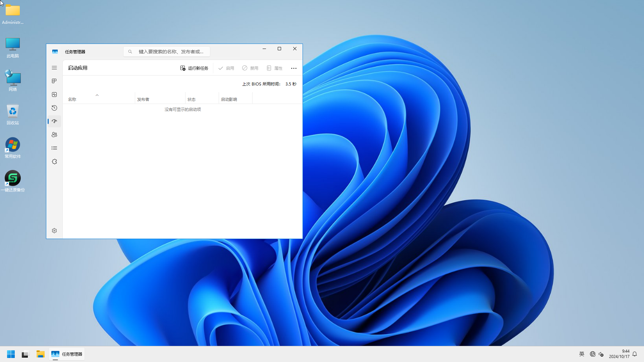Click 没有可显示的启动项 empty message text
Image resolution: width=644 pixels, height=362 pixels.
coord(183,110)
